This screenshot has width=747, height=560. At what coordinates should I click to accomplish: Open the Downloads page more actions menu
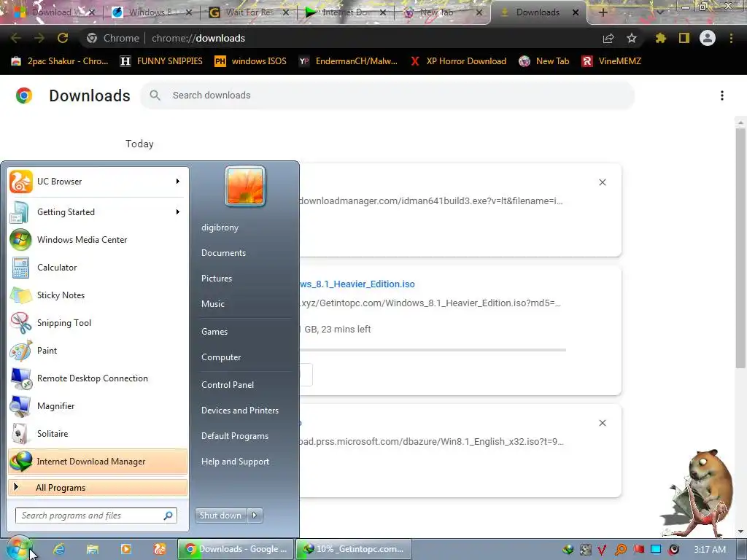(x=722, y=96)
